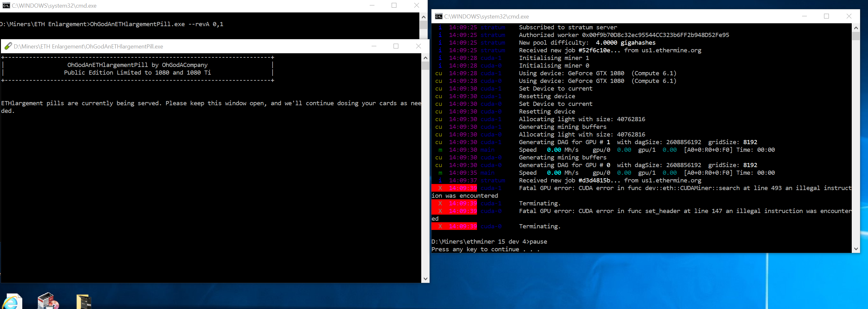Click 'OhGodAnETHlargementPill by OhGodACompany' banner text
This screenshot has height=309, width=868.
[x=138, y=65]
